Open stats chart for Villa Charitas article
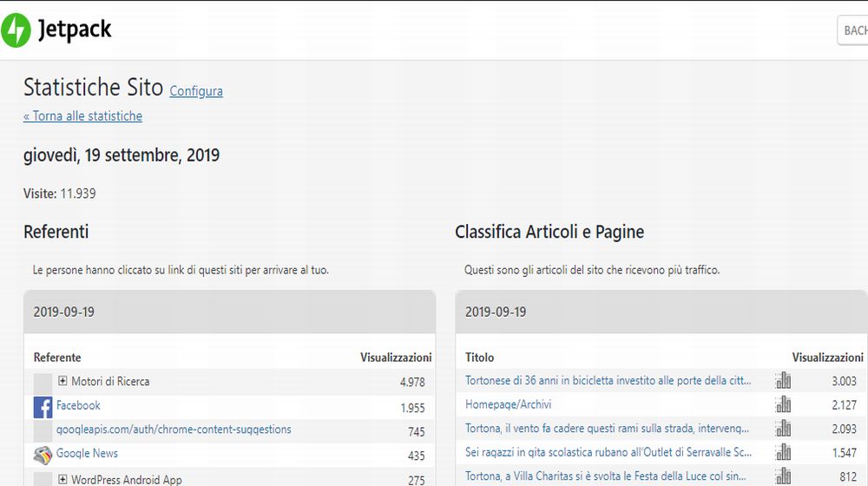868x486 pixels. coord(783,476)
